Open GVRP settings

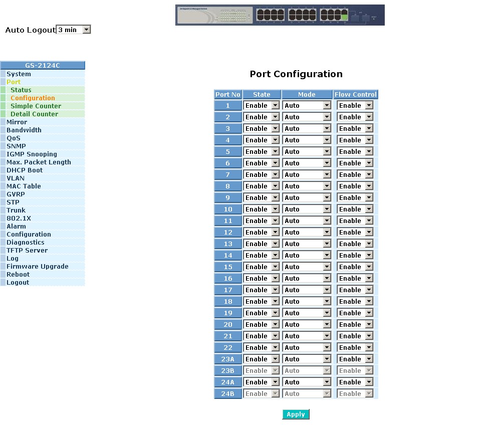16,194
